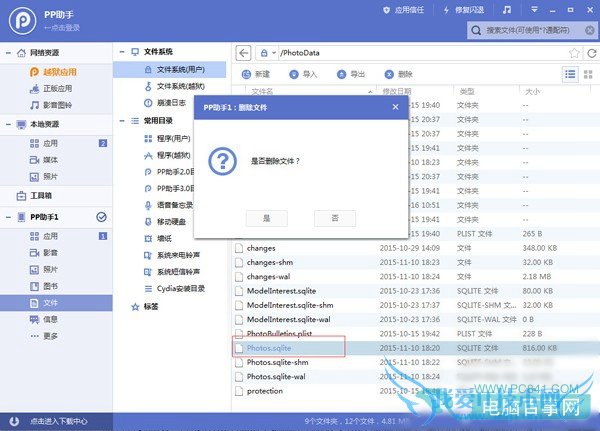Select 正版应用 in the sidebar

pyautogui.click(x=51, y=88)
